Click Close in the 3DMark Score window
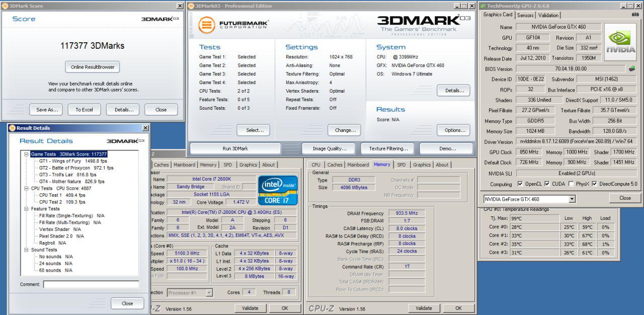Viewport: 644px width, 315px height. (161, 110)
